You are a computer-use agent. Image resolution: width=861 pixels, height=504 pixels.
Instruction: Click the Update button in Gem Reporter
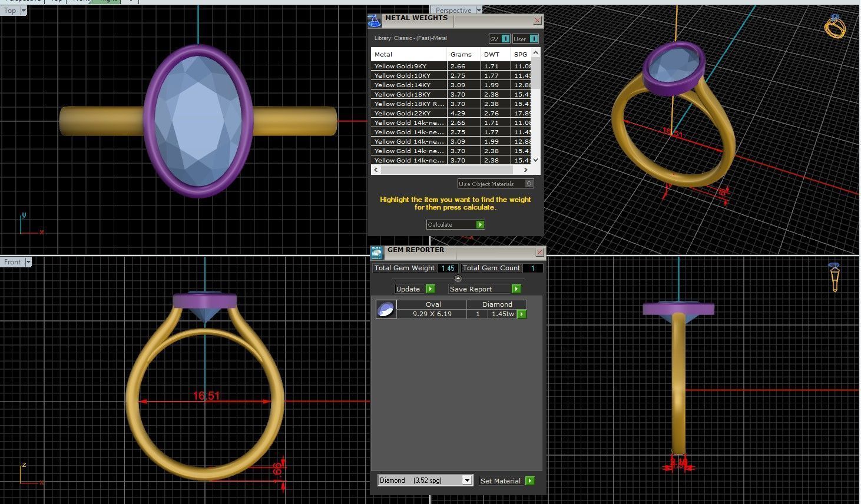[x=415, y=289]
